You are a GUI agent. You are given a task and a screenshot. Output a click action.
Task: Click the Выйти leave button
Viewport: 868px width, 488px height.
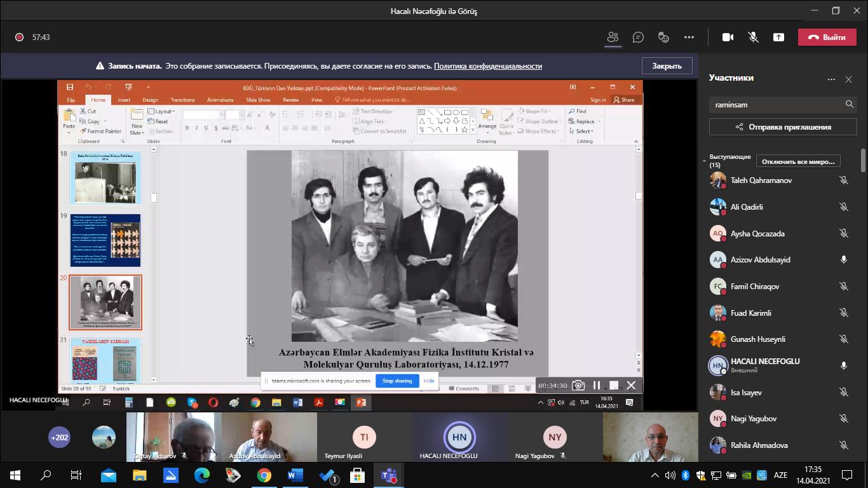827,37
